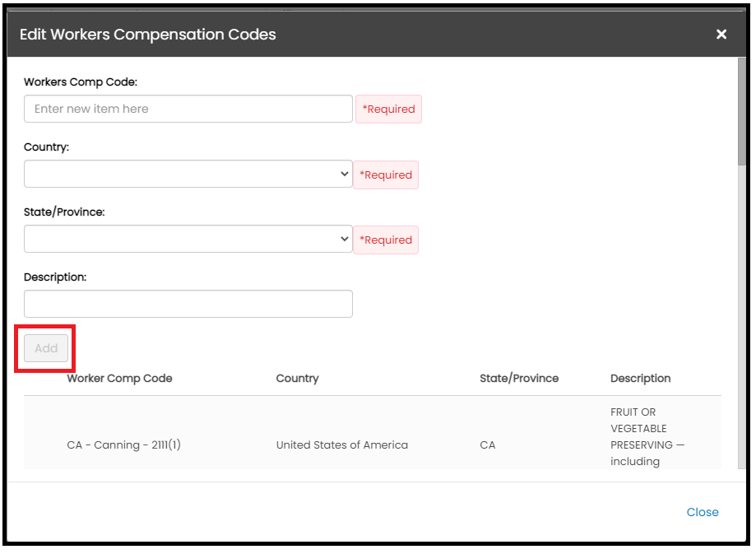756x554 pixels.
Task: Select the 'Enter new item here' text box
Action: click(188, 108)
